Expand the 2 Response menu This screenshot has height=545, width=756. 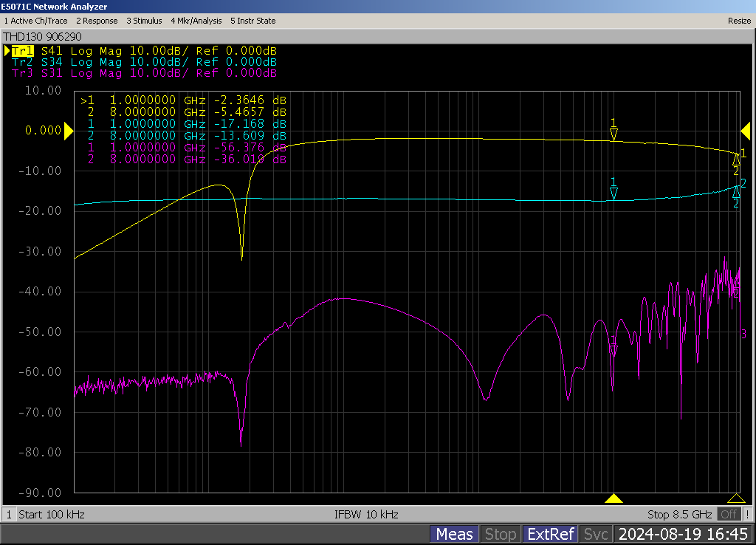pyautogui.click(x=97, y=21)
